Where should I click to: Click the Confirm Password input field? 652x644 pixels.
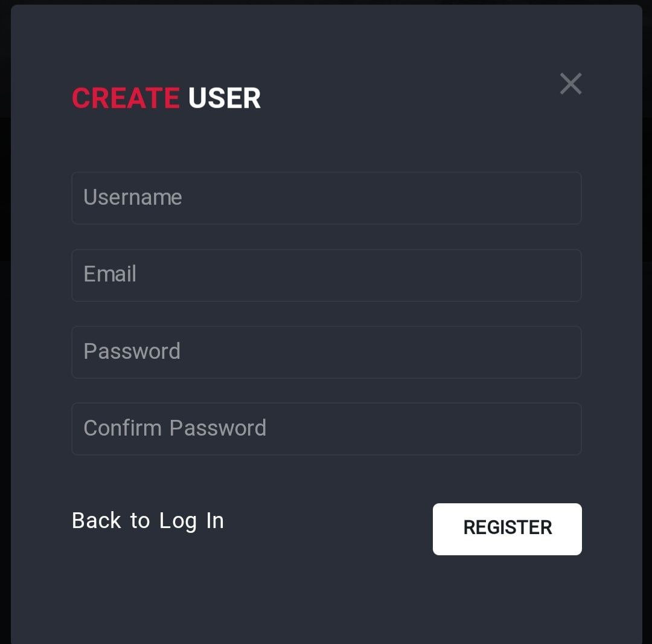click(x=326, y=428)
